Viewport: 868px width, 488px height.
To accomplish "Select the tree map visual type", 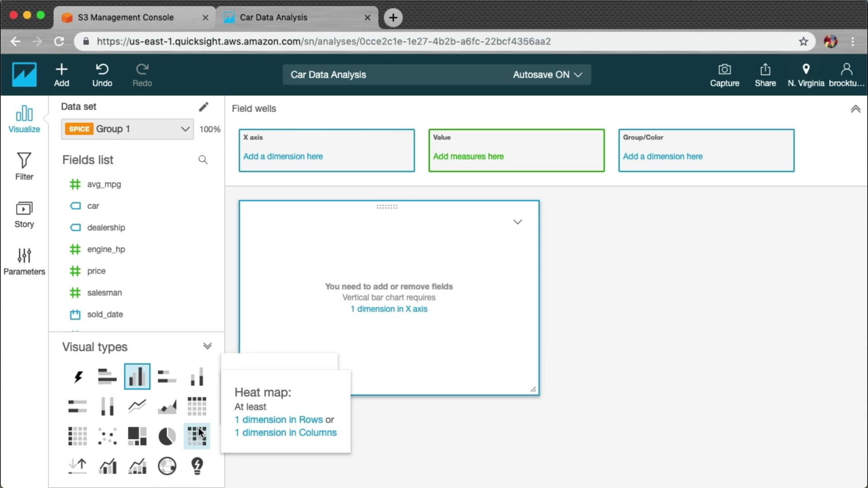I will 137,436.
